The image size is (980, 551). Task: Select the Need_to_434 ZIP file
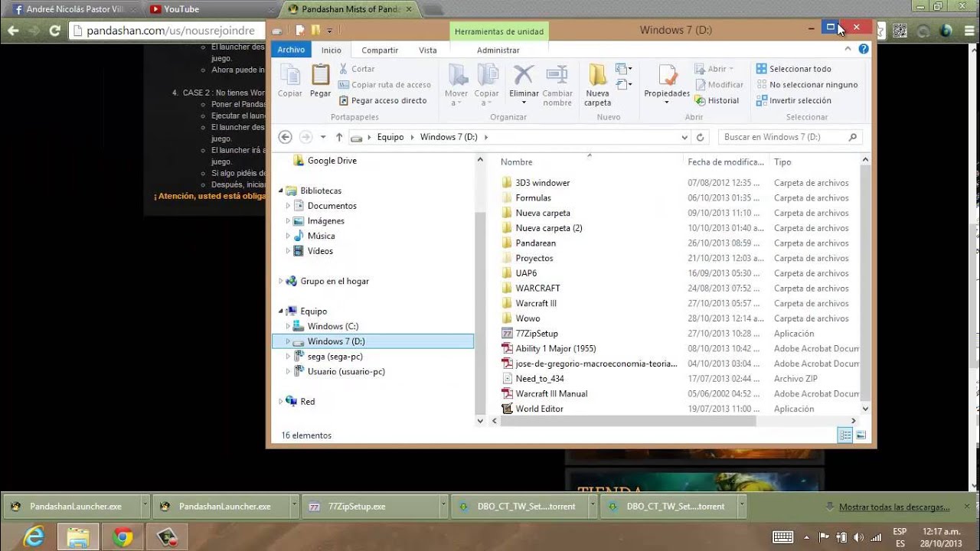[x=540, y=378]
